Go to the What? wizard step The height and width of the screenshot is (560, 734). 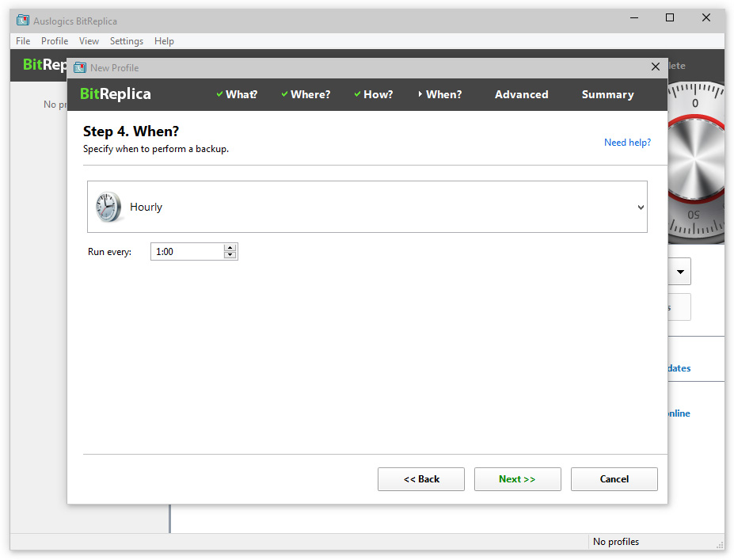(237, 94)
